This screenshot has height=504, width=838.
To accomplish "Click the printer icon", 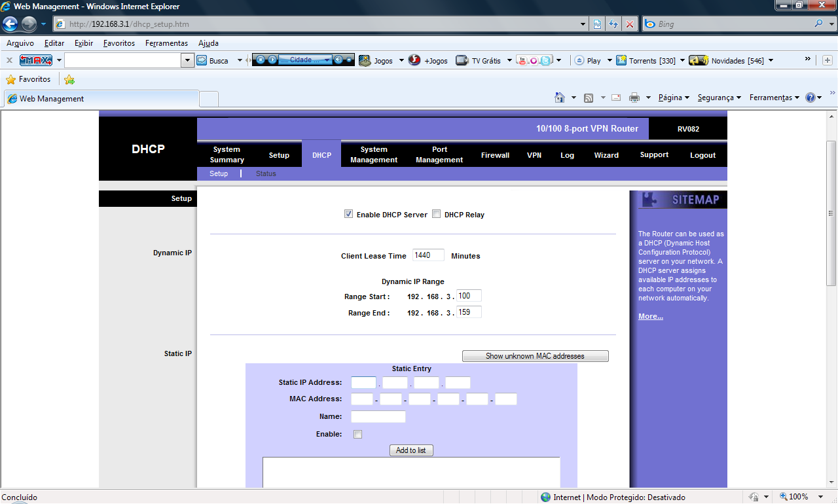I will click(634, 98).
